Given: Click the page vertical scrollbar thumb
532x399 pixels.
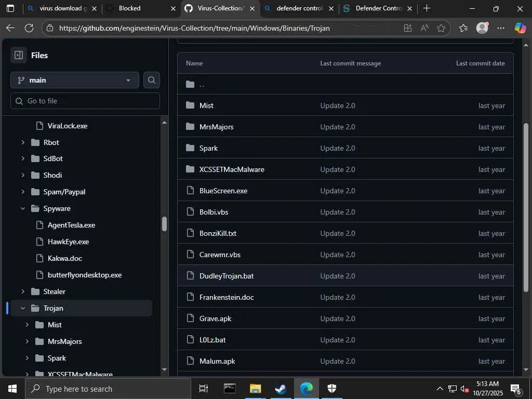Looking at the screenshot, I should pyautogui.click(x=526, y=207).
